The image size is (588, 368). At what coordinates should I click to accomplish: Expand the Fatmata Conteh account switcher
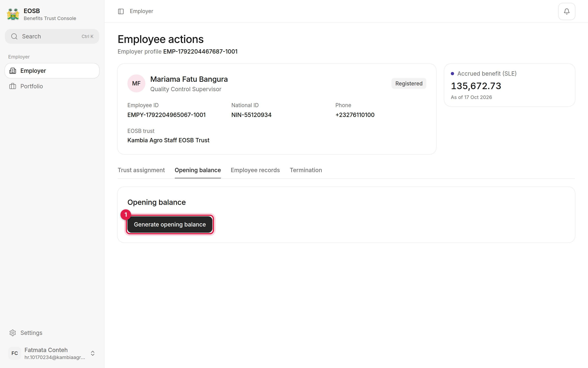(92, 353)
